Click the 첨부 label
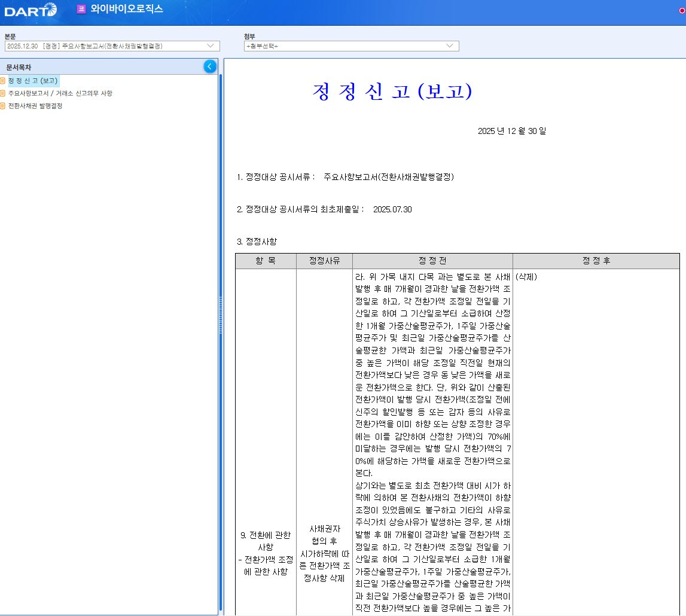The image size is (686, 616). point(249,36)
